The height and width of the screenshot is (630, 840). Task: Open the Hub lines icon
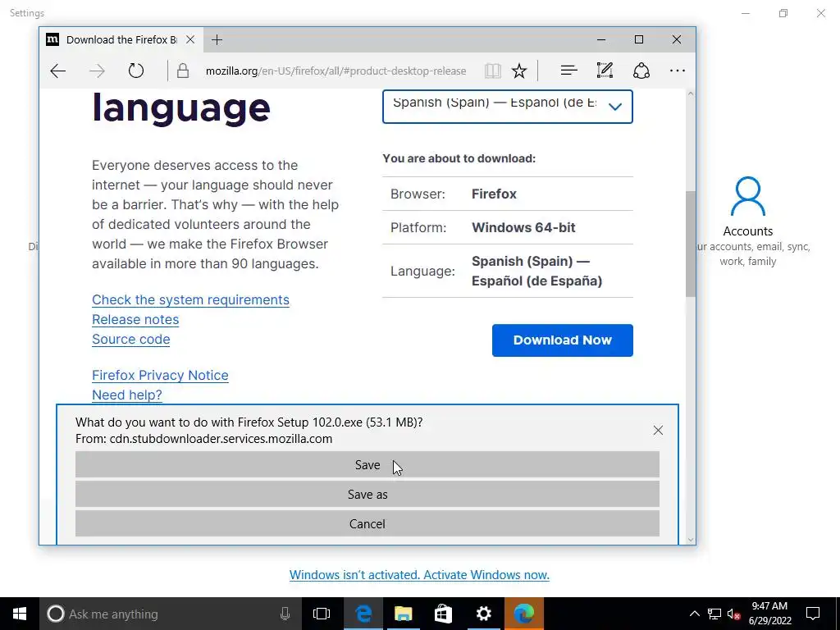point(568,71)
